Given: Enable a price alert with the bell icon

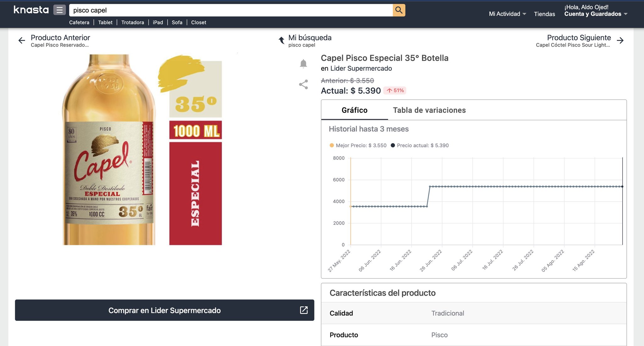Looking at the screenshot, I should click(304, 63).
